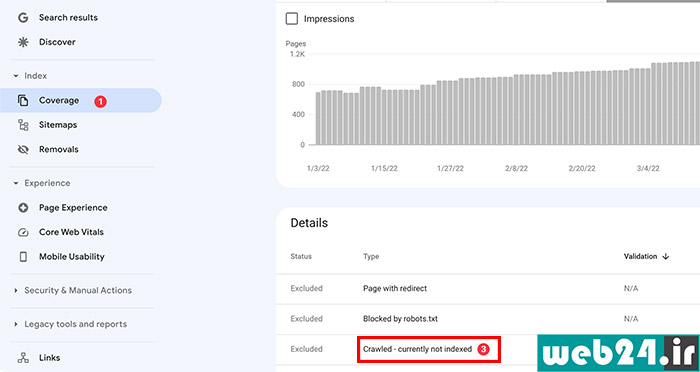Collapse the Index section
The width and height of the screenshot is (700, 372).
[16, 76]
